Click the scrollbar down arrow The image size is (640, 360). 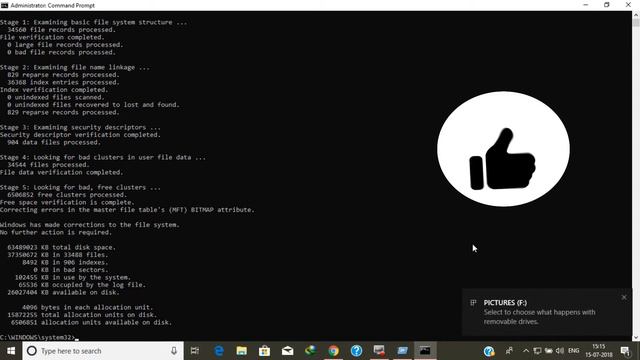(x=636, y=338)
